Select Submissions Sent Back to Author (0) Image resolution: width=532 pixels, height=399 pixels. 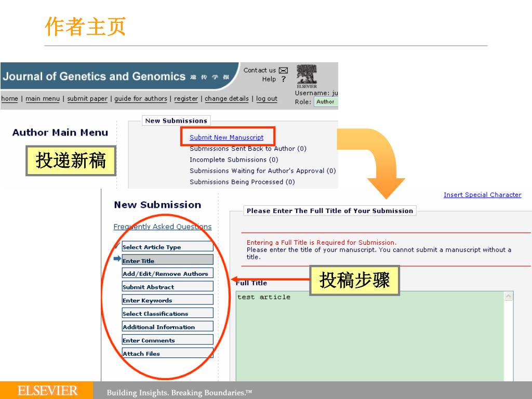pos(248,149)
